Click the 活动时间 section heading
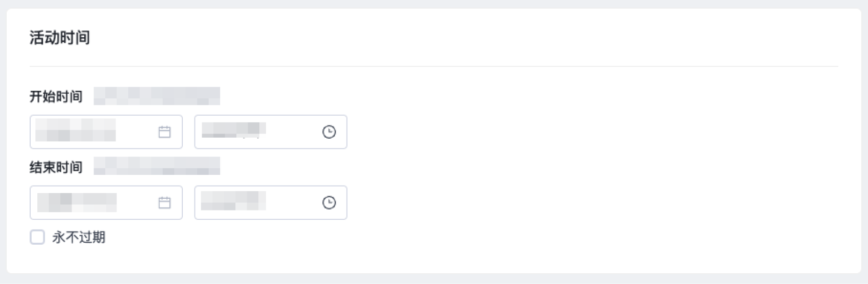Image resolution: width=868 pixels, height=284 pixels. coord(60,38)
